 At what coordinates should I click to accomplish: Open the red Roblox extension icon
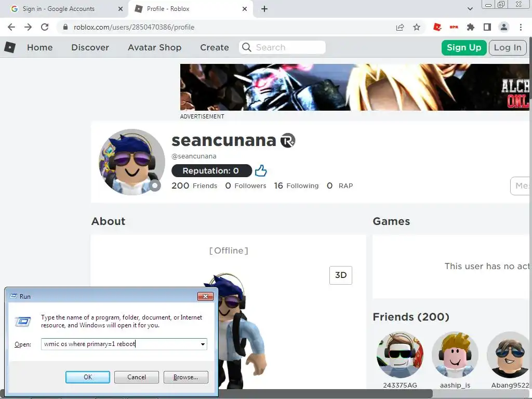click(x=437, y=27)
